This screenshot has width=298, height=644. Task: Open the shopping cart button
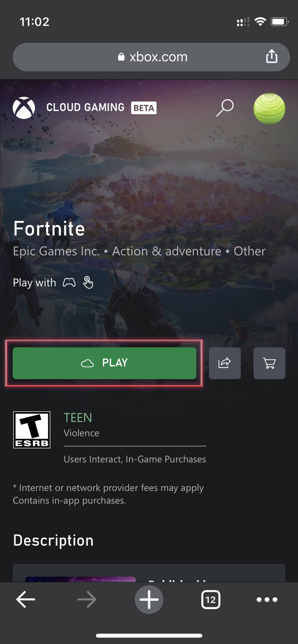coord(269,363)
